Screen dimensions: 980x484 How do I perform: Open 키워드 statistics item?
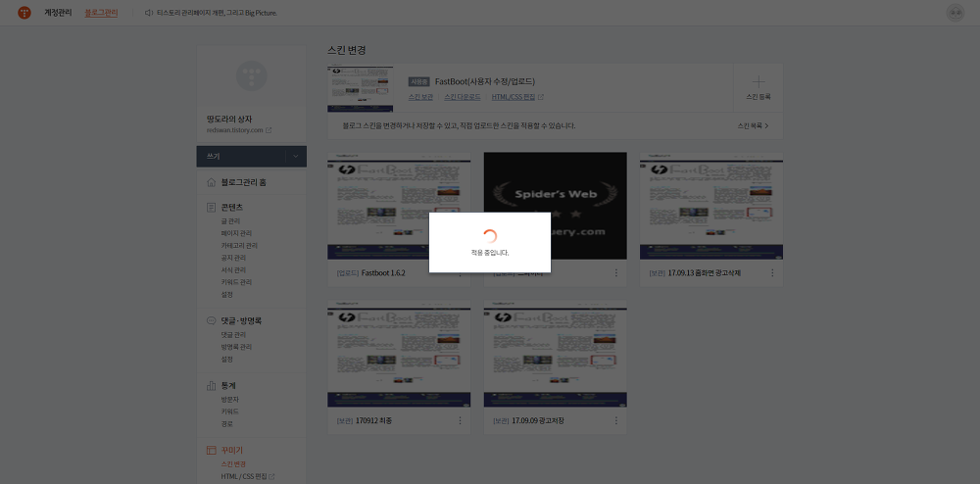click(230, 411)
